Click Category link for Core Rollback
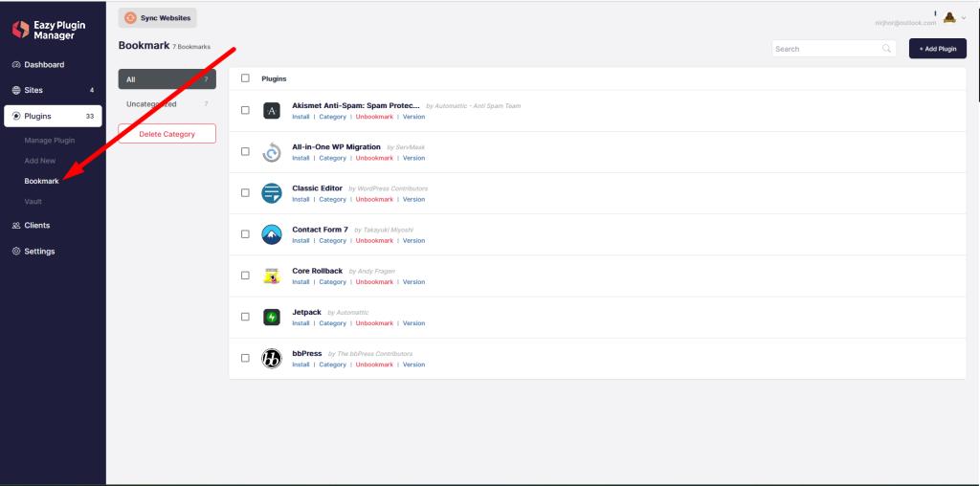 pyautogui.click(x=332, y=281)
